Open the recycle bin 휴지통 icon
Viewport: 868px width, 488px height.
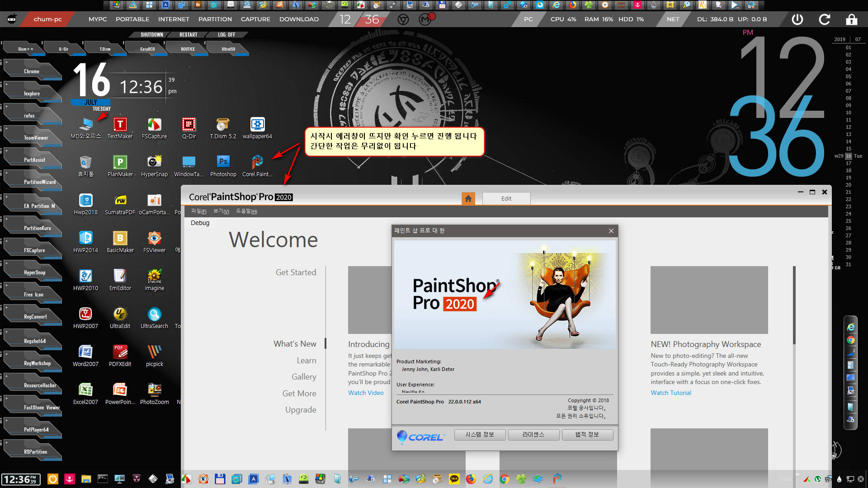coord(85,166)
